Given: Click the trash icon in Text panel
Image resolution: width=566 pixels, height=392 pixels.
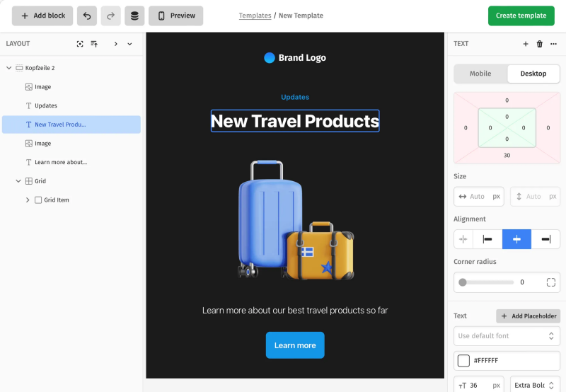Looking at the screenshot, I should [x=540, y=44].
